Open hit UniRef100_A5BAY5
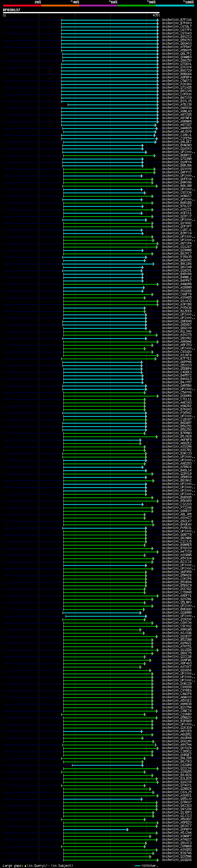 coord(176,50)
